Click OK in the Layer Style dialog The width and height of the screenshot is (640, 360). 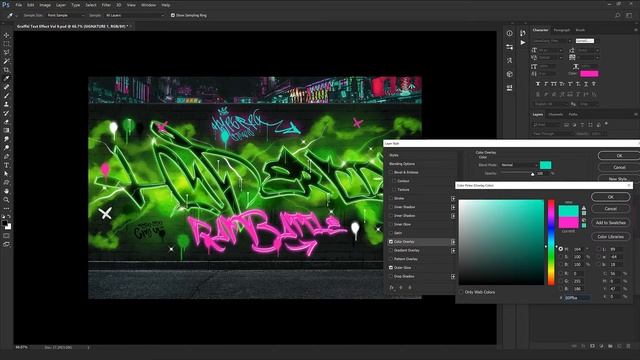pos(619,156)
